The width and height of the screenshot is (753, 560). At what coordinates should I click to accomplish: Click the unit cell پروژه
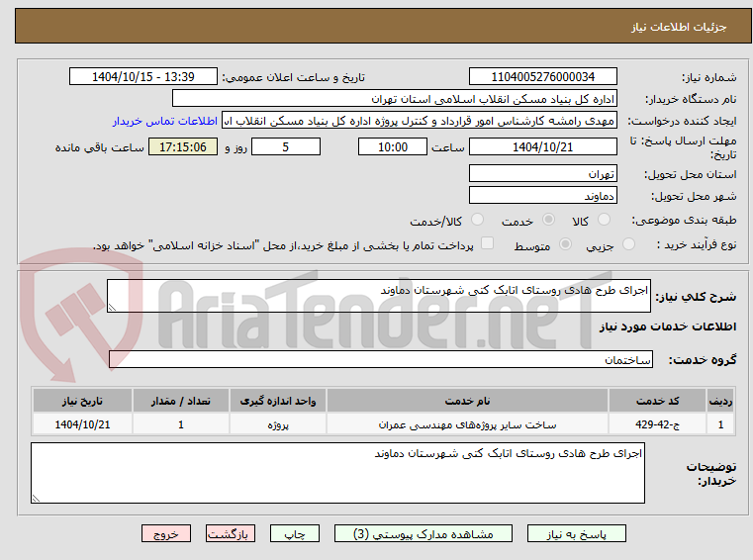(278, 424)
